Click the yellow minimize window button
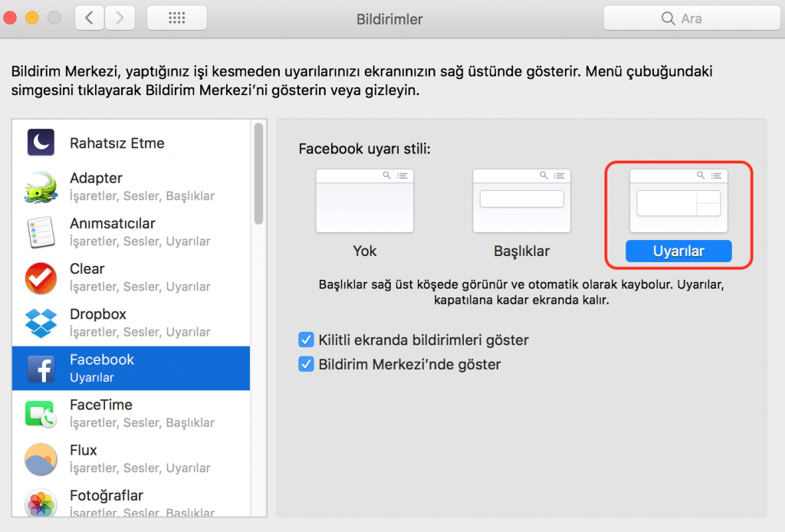Viewport: 785px width, 532px height. point(32,18)
